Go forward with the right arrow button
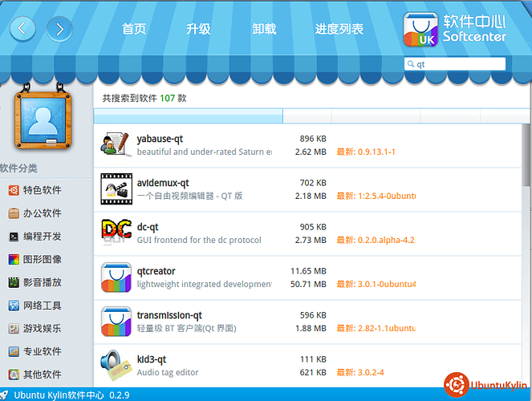 (59, 29)
